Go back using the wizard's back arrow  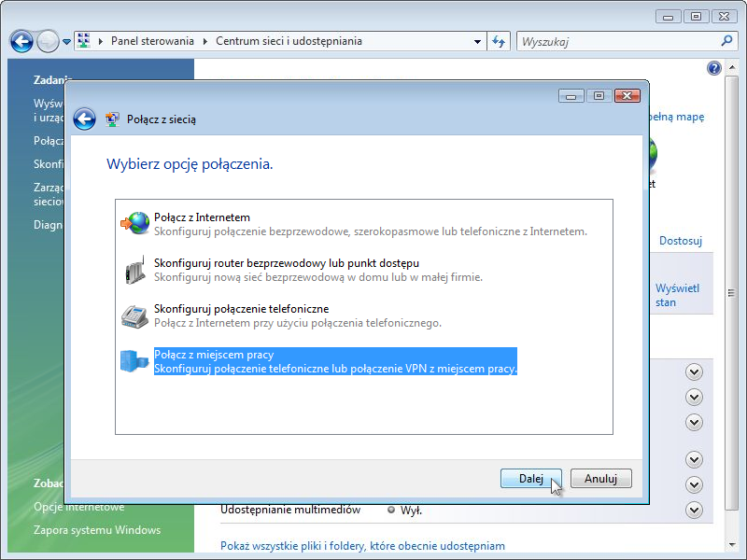click(85, 119)
